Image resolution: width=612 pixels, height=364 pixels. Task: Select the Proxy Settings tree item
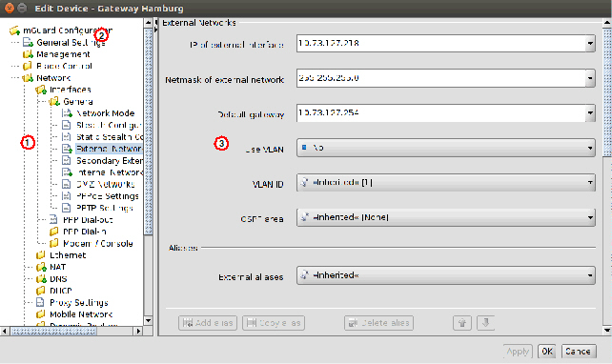[x=79, y=302]
